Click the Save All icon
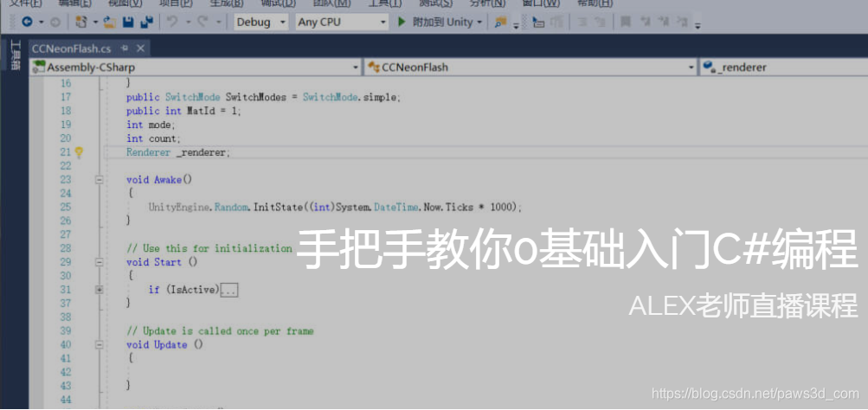The height and width of the screenshot is (410, 868). pos(147,22)
